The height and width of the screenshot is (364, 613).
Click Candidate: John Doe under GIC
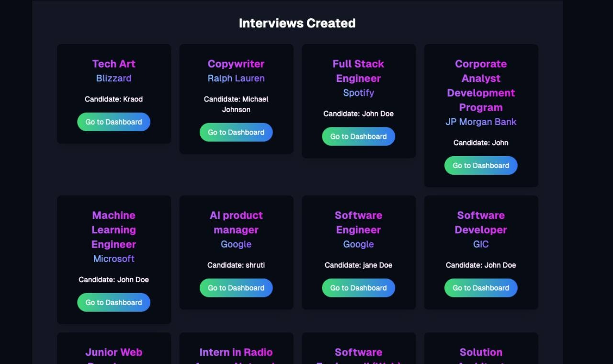coord(481,265)
